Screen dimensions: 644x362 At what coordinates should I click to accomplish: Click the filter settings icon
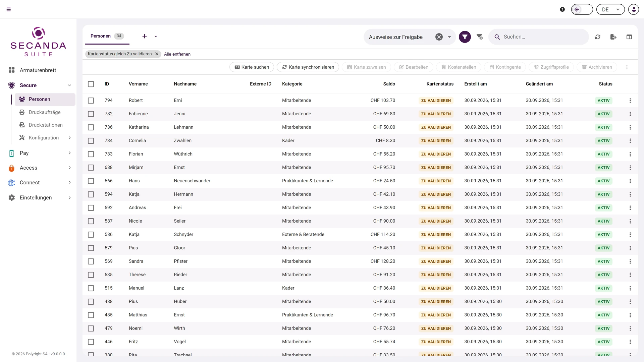point(480,37)
